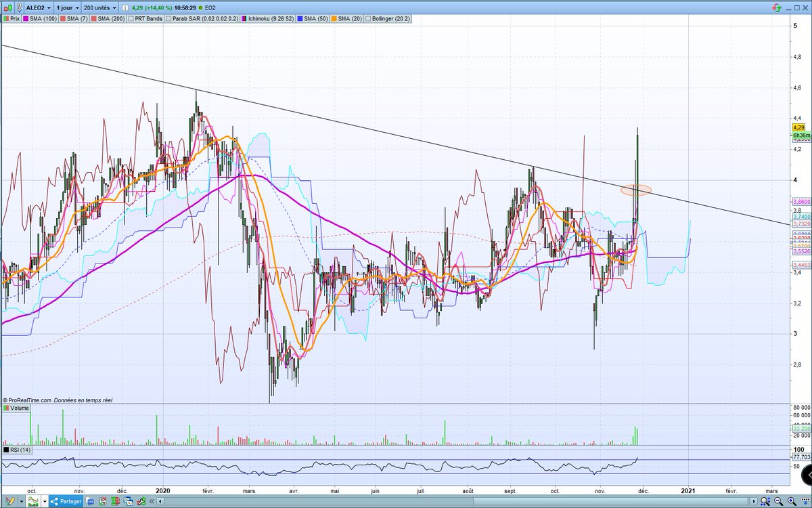Click the 3,5526 price level tag
Viewport: 812px width, 508px height.
click(800, 251)
